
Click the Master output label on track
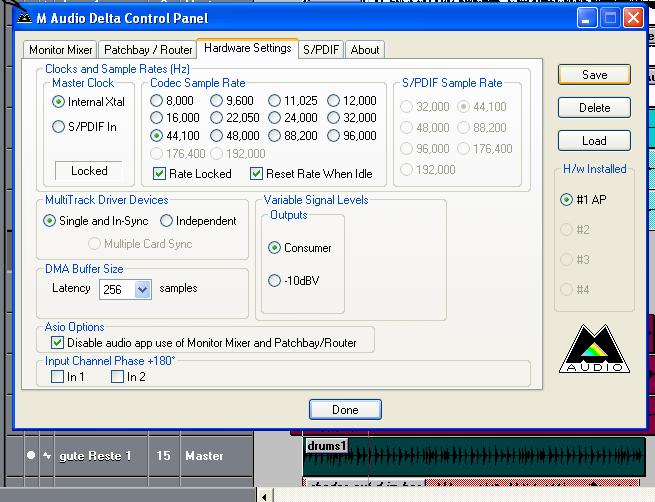click(x=204, y=456)
